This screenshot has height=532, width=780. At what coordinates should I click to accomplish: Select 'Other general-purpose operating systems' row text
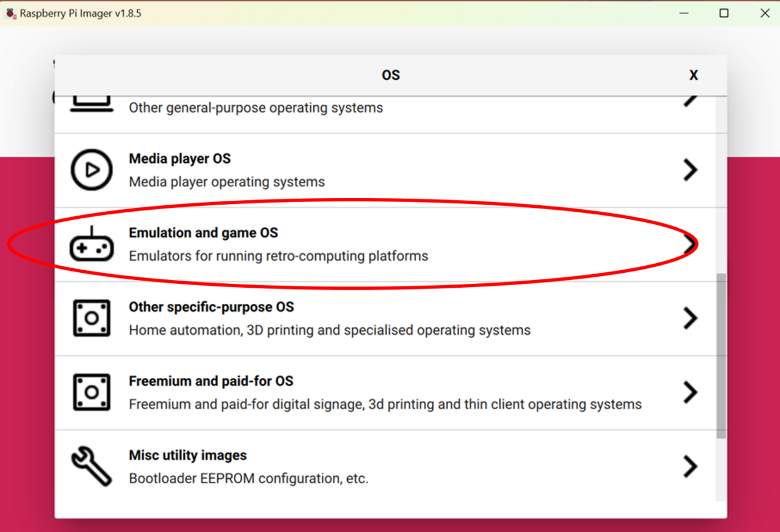[256, 108]
